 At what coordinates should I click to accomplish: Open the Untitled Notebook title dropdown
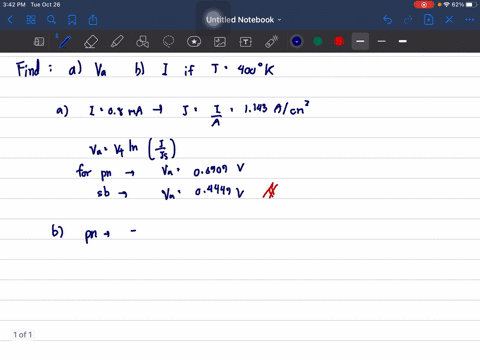point(244,20)
